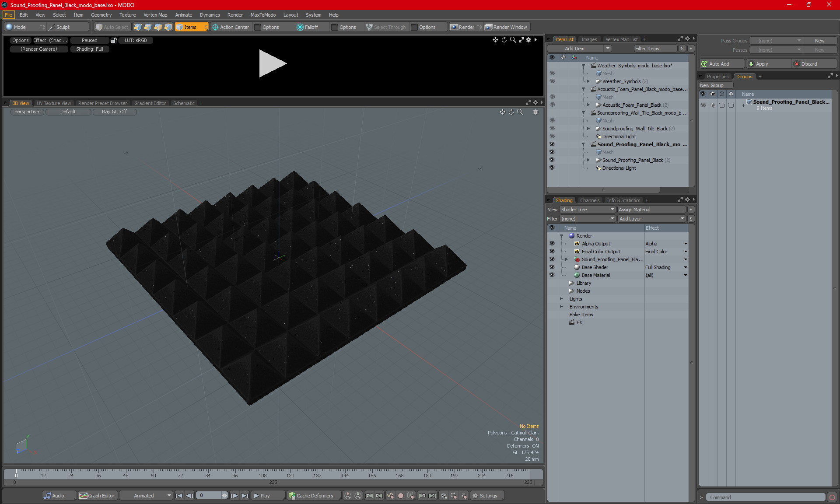Image resolution: width=840 pixels, height=504 pixels.
Task: Toggle visibility of Acoustic_Foam_Panel_Black item
Action: 552,105
